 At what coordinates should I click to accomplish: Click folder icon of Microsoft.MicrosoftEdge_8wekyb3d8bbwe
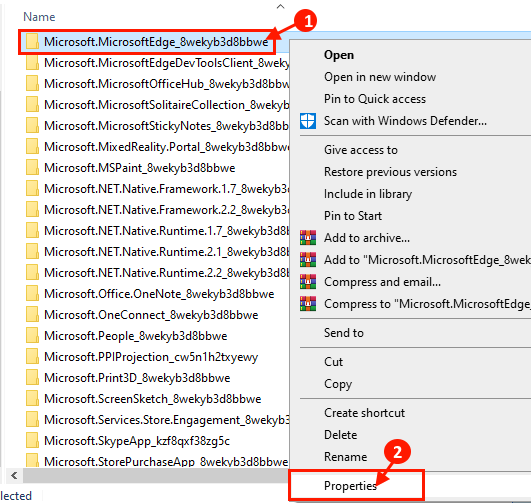pyautogui.click(x=33, y=42)
